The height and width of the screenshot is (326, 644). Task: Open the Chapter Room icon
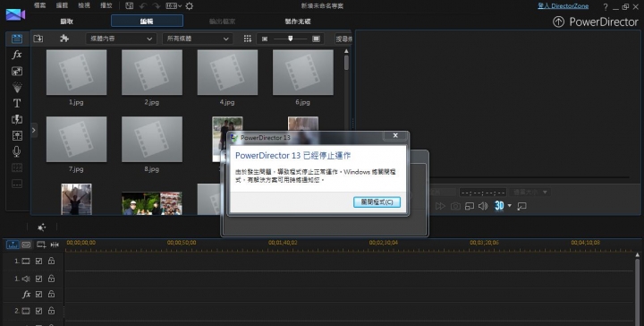[17, 167]
